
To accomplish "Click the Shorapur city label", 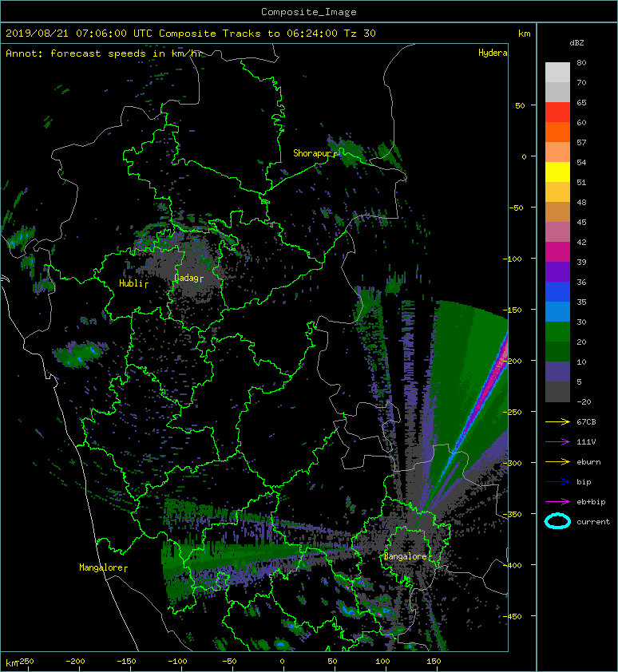I will [312, 153].
